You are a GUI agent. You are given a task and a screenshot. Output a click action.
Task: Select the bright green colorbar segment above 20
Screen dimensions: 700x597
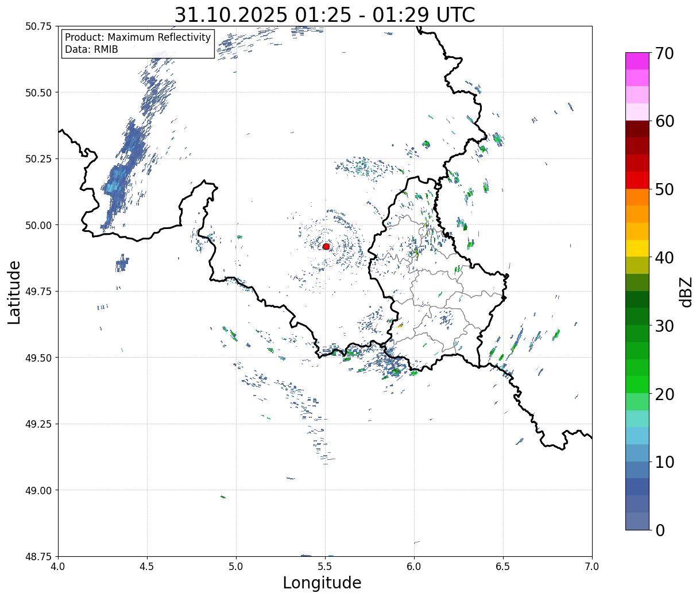(637, 384)
